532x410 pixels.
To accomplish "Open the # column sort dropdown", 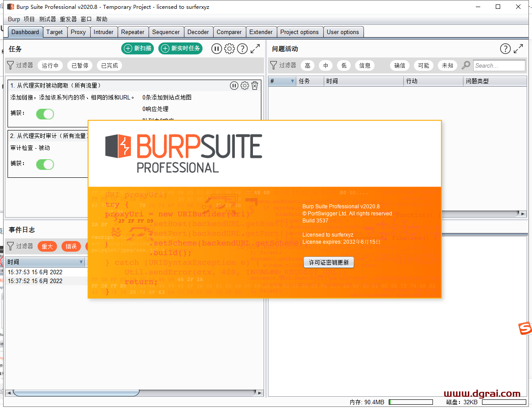I will 292,81.
